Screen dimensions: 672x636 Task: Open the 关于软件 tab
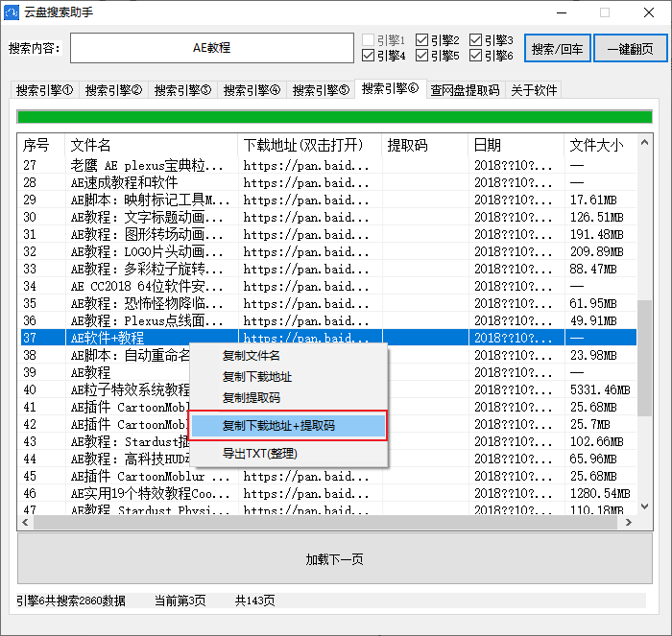coord(534,90)
